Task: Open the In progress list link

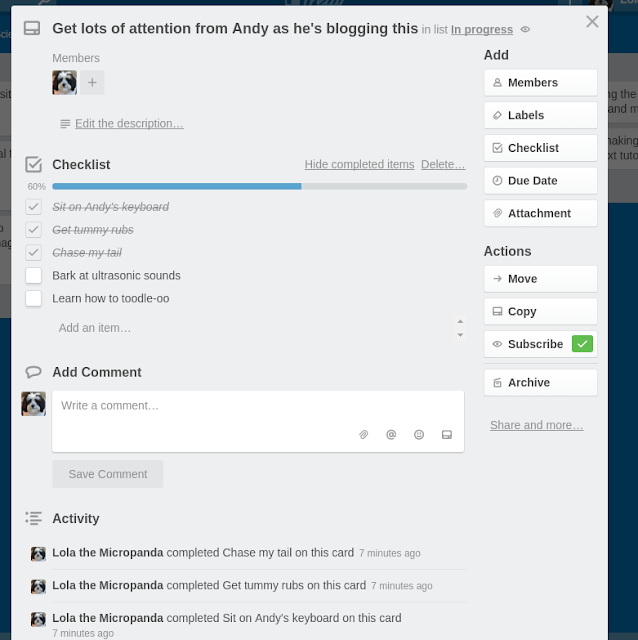Action: pyautogui.click(x=482, y=29)
